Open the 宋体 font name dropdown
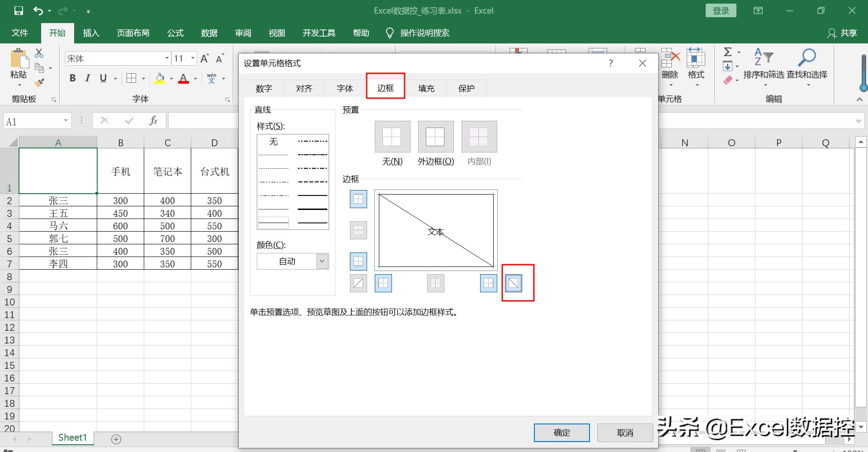Screen dimensions: 868x452 166,58
